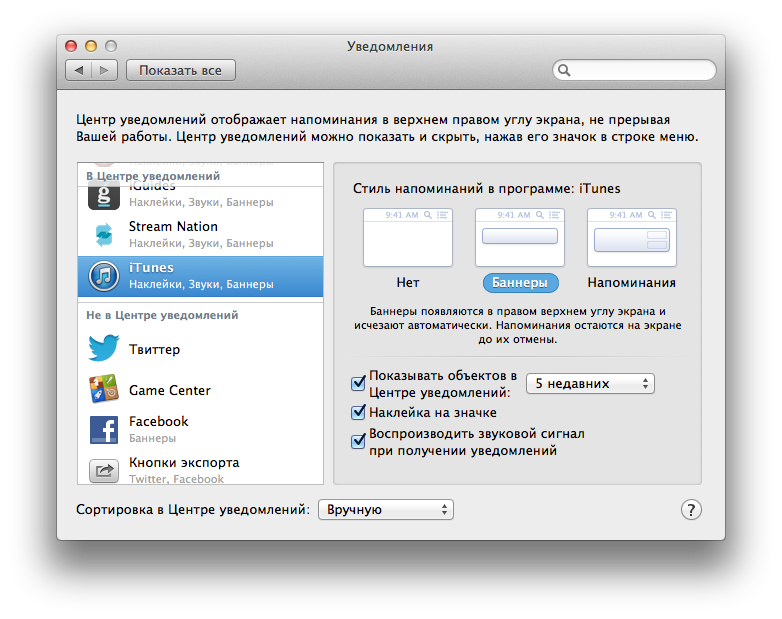Click the Stream Nation app icon
Viewport: 782px width, 619px height.
pyautogui.click(x=104, y=235)
